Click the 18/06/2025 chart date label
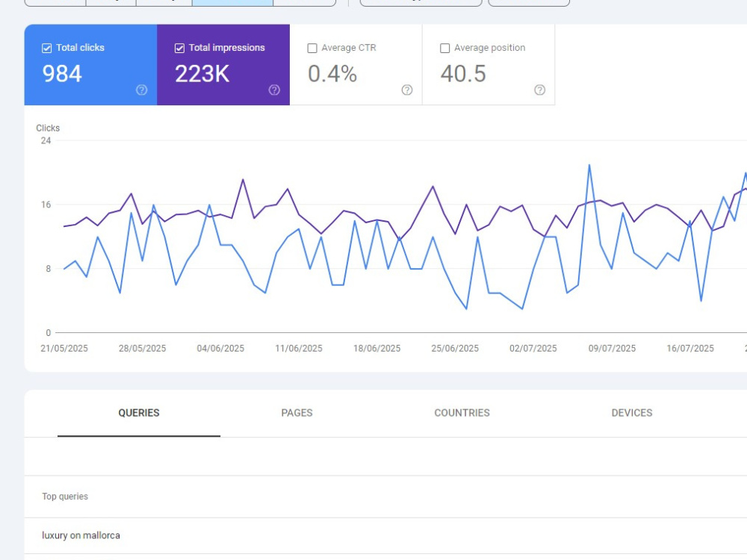 [x=376, y=348]
